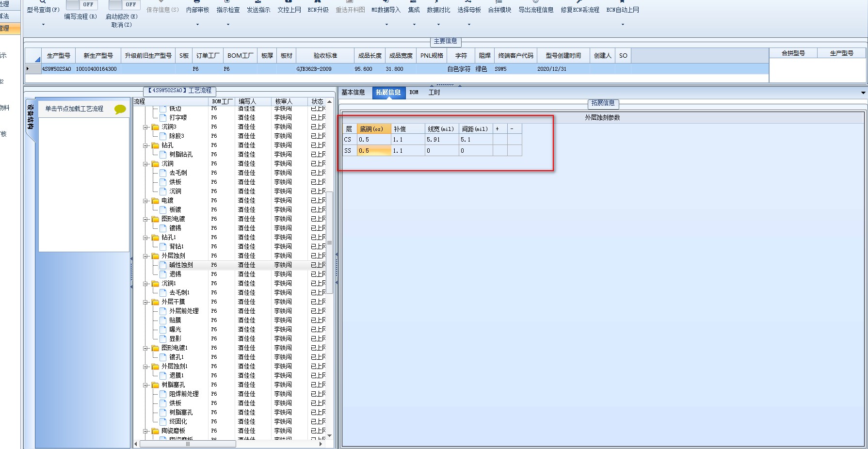Viewport: 868px width, 449px height.
Task: Click the horizontal scrollbar right arrow under tree
Action: click(321, 444)
